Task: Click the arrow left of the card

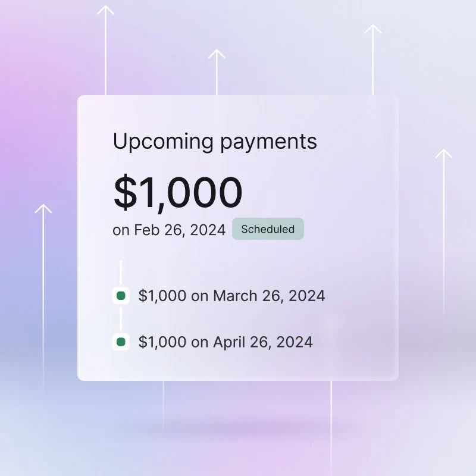Action: pyautogui.click(x=43, y=286)
